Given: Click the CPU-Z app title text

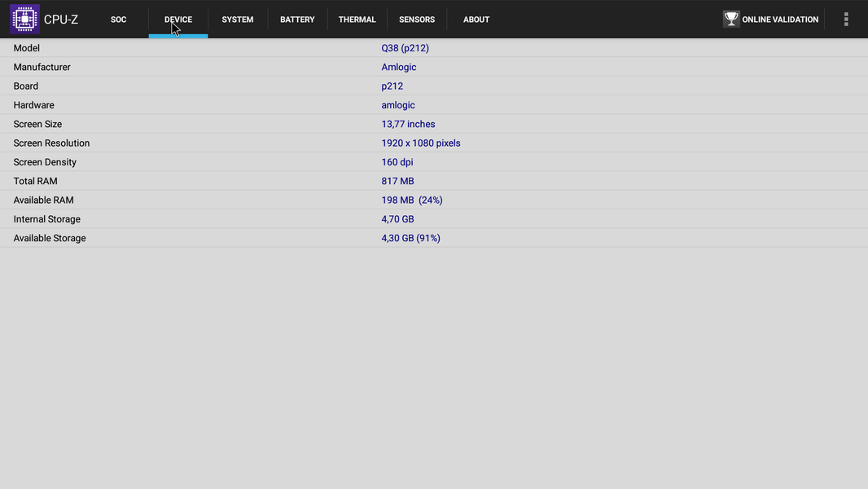Looking at the screenshot, I should (61, 20).
